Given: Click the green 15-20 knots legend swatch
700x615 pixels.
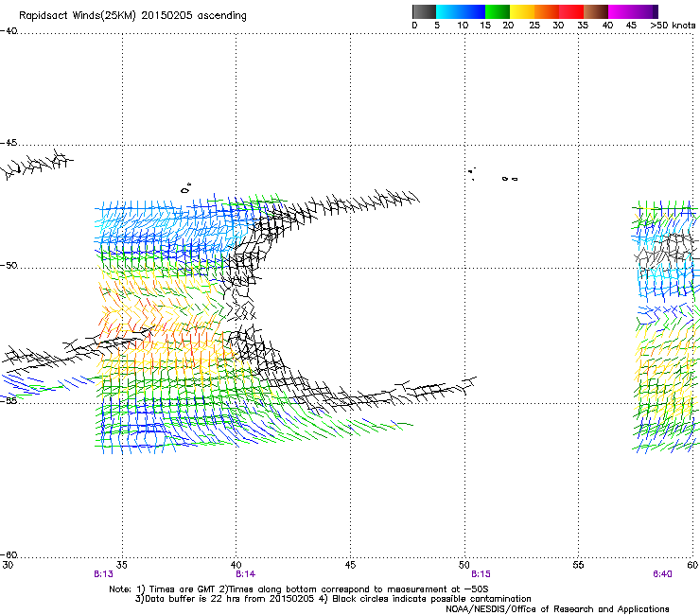Looking at the screenshot, I should tap(498, 11).
